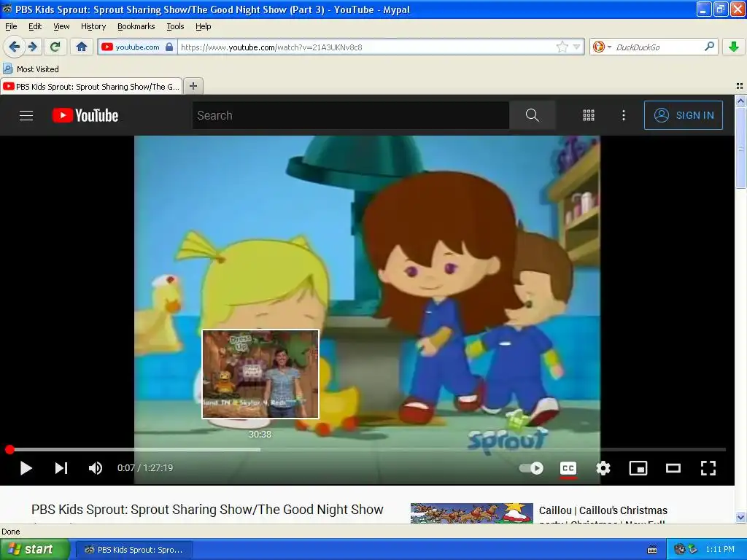This screenshot has height=560, width=747.
Task: Focus the YouTube Search field
Action: (351, 115)
